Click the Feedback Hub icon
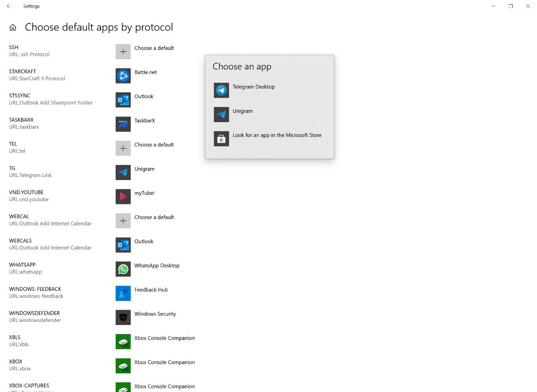Viewport: 537px width, 392px height. 123,293
